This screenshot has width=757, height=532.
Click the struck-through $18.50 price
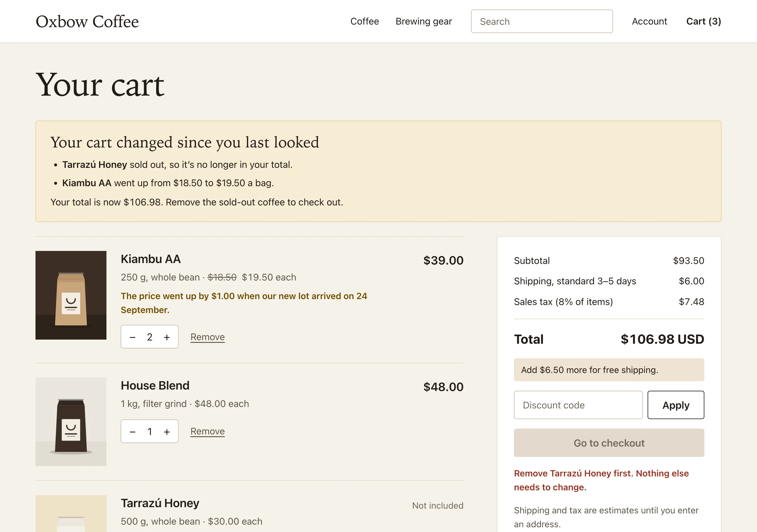tap(222, 277)
